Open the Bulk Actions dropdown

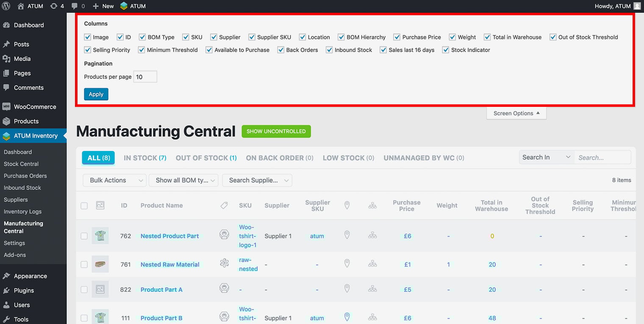[x=114, y=180]
